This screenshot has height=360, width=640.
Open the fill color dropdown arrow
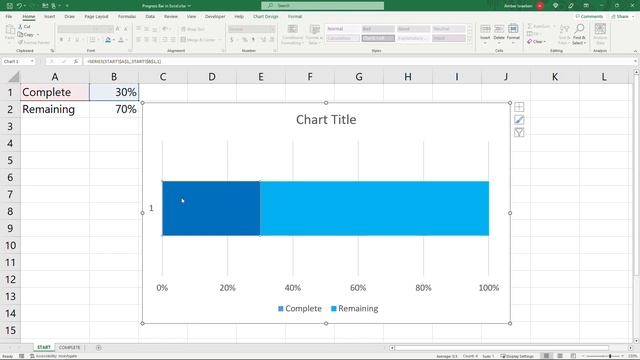pos(113,40)
